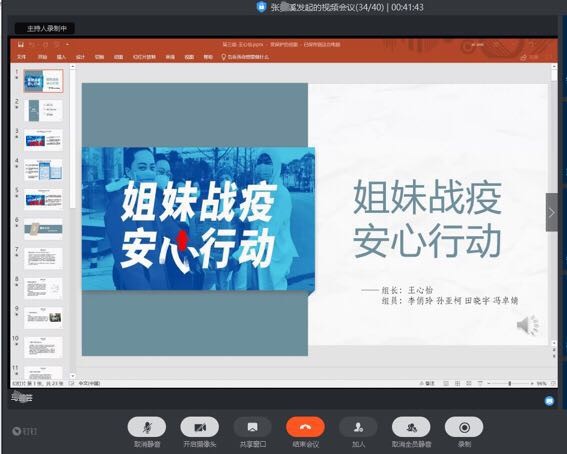
Task: Click the speaker audio icon on slide
Action: pyautogui.click(x=528, y=325)
